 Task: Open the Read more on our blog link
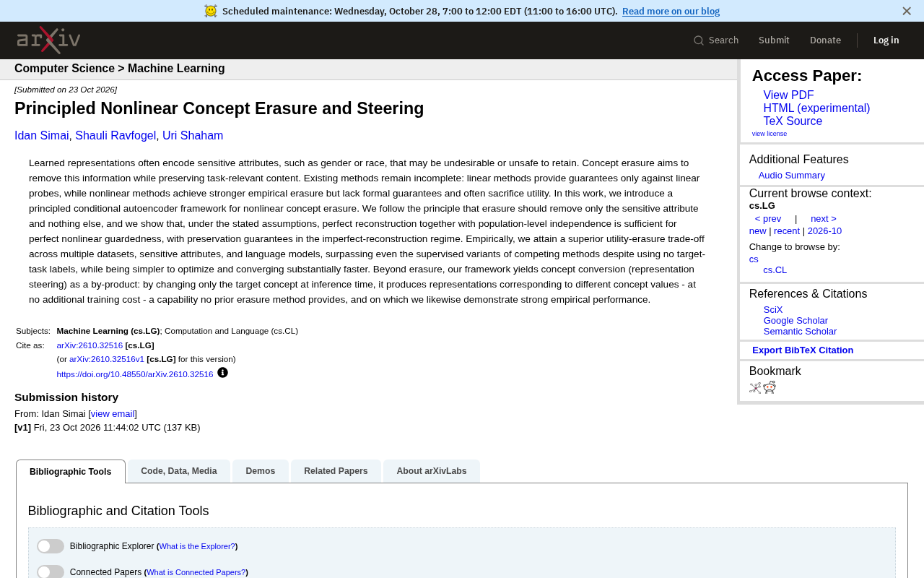click(671, 11)
